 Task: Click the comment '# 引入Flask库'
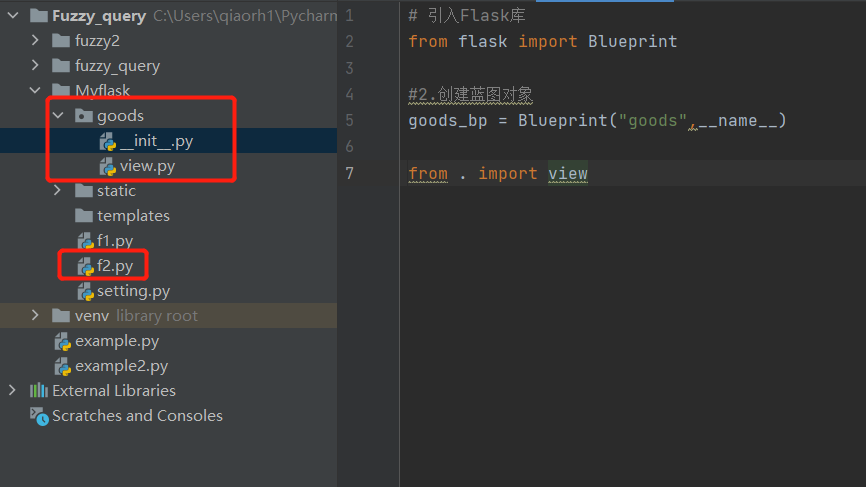click(x=467, y=15)
